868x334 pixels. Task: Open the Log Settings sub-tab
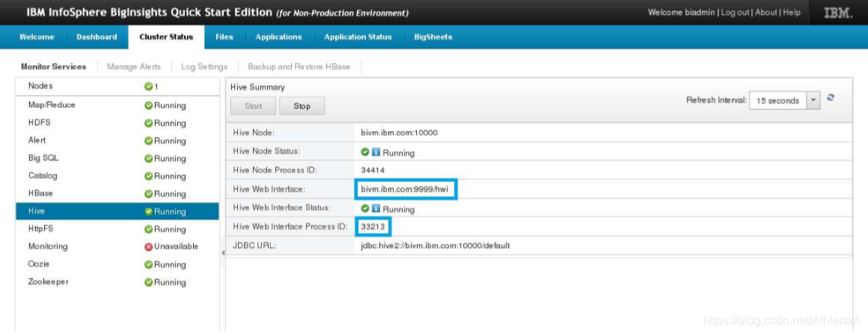pos(204,67)
